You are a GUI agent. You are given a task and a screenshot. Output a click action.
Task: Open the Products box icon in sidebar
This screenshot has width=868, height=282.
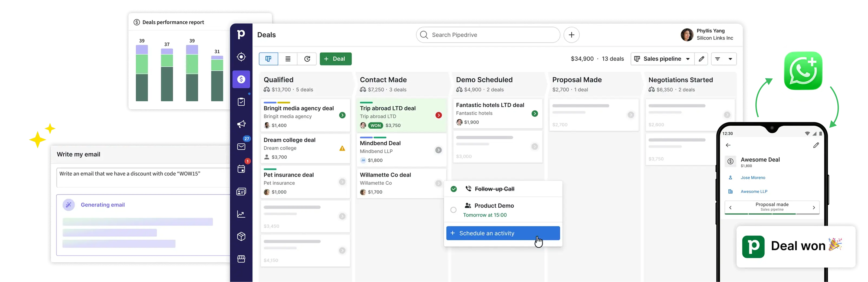(241, 237)
